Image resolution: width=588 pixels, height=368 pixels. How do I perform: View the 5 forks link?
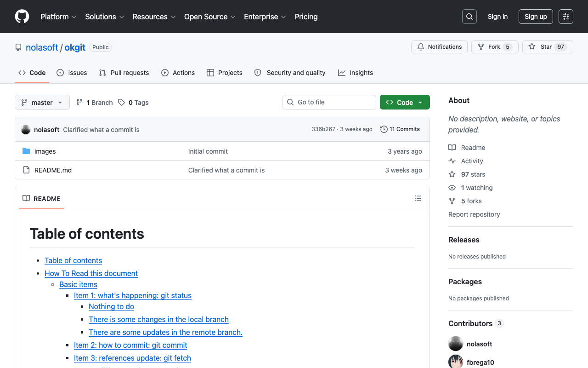click(x=465, y=201)
